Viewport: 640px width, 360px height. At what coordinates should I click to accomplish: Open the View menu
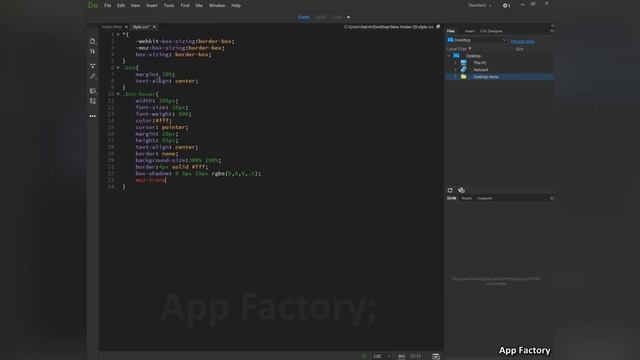click(x=135, y=6)
